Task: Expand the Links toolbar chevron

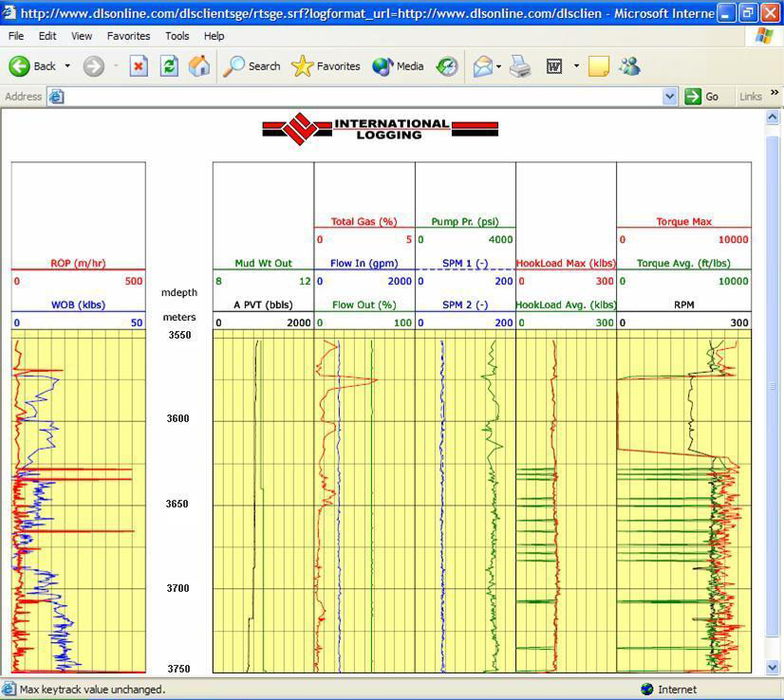Action: click(775, 93)
